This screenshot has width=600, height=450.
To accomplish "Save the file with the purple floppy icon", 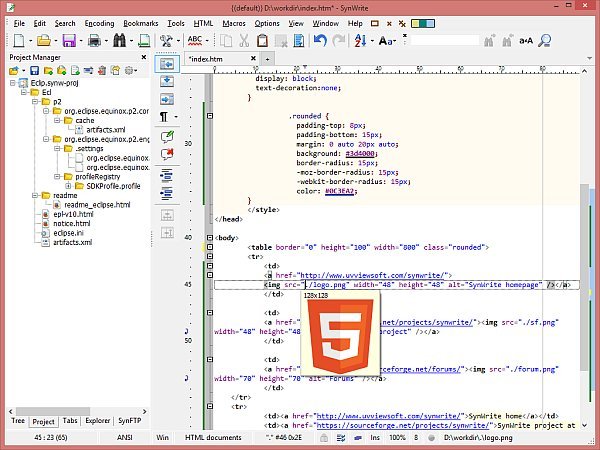I will 69,40.
